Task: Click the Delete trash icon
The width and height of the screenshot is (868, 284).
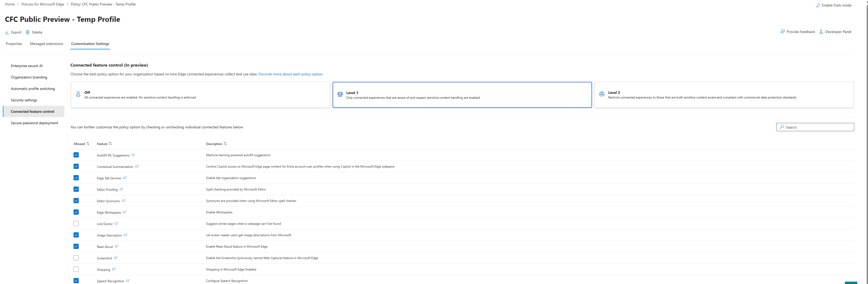Action: pyautogui.click(x=28, y=32)
